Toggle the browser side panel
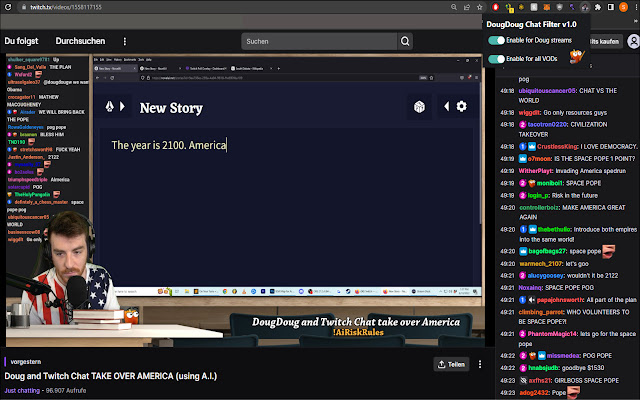This screenshot has width=640, height=400. click(611, 7)
